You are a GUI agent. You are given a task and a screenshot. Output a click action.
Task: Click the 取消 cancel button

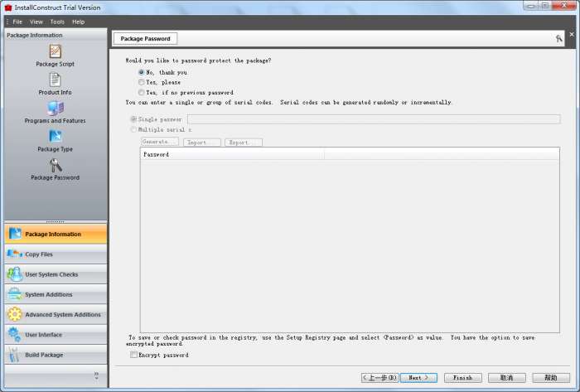click(x=507, y=378)
